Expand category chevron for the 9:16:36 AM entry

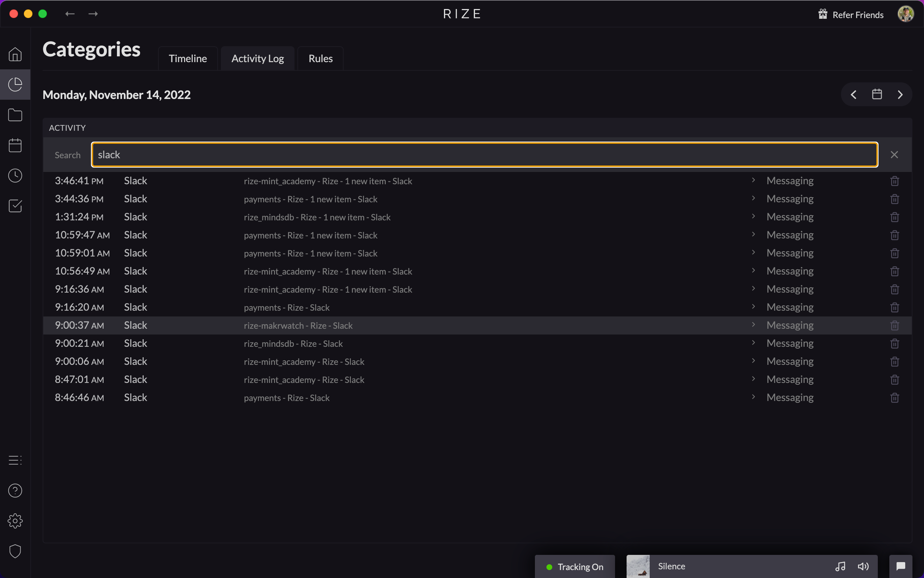point(753,288)
